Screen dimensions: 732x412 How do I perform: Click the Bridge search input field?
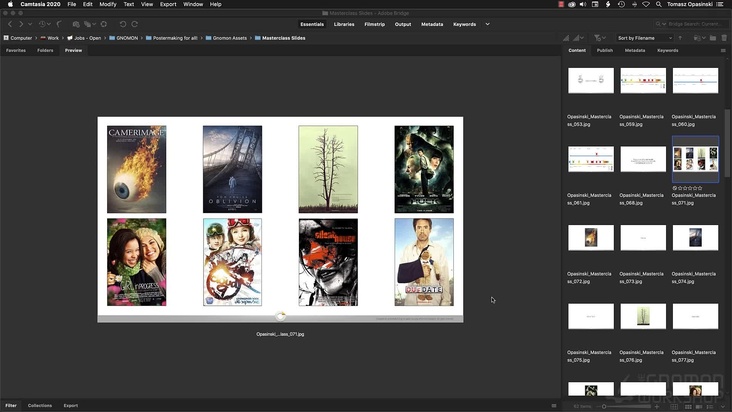point(692,24)
